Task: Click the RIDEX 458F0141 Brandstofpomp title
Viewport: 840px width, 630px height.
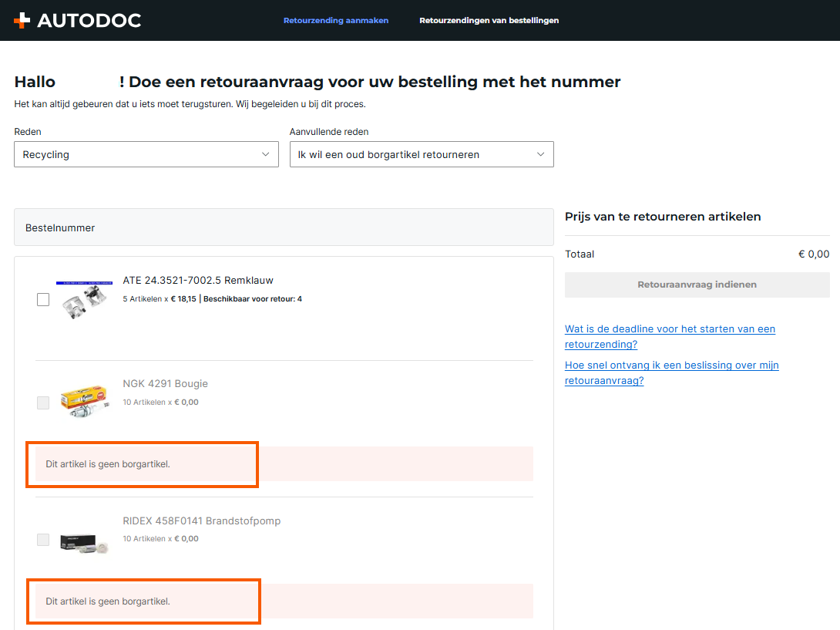Action: [201, 521]
